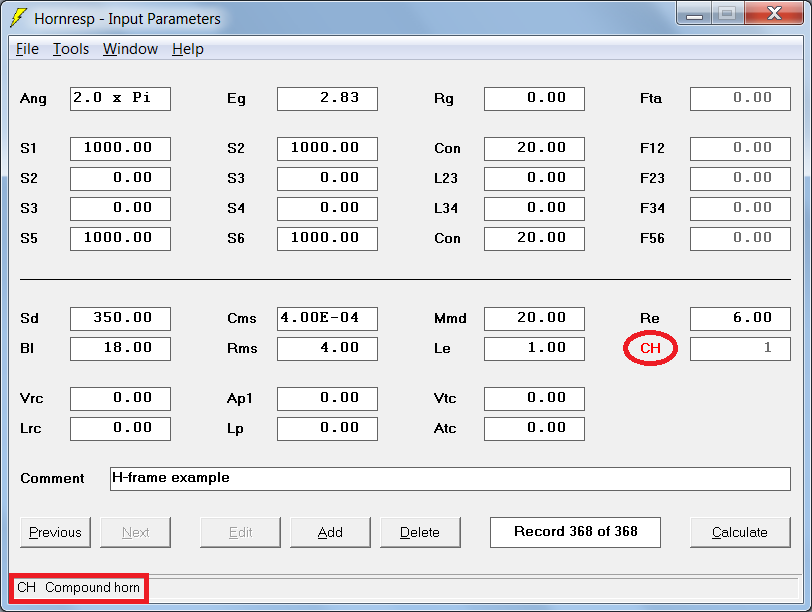Open the File menu
The height and width of the screenshot is (612, 812).
point(27,49)
